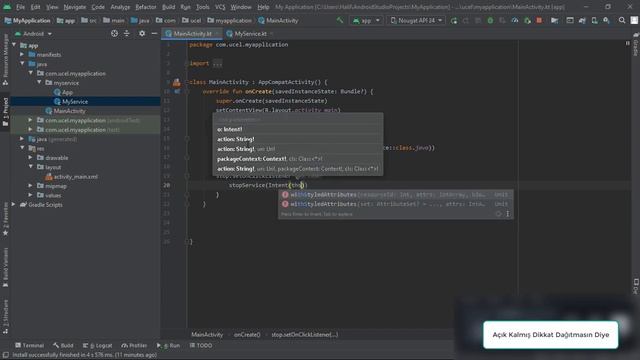Viewport: 640px width, 360px height.
Task: Click the three-dot options in completion popup
Action: tap(507, 213)
